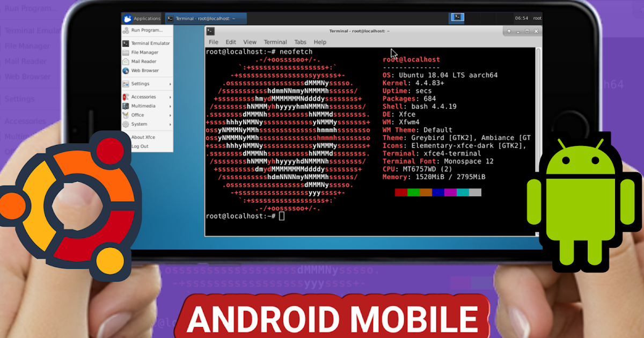This screenshot has height=338, width=644.
Task: Open the Terminal menu in menubar
Action: coord(275,42)
